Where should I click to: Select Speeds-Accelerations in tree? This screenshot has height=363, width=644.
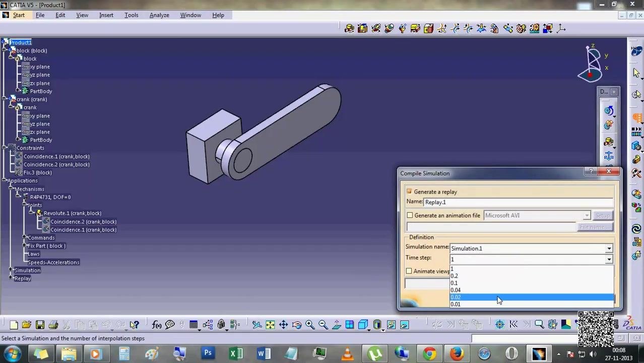click(x=53, y=262)
